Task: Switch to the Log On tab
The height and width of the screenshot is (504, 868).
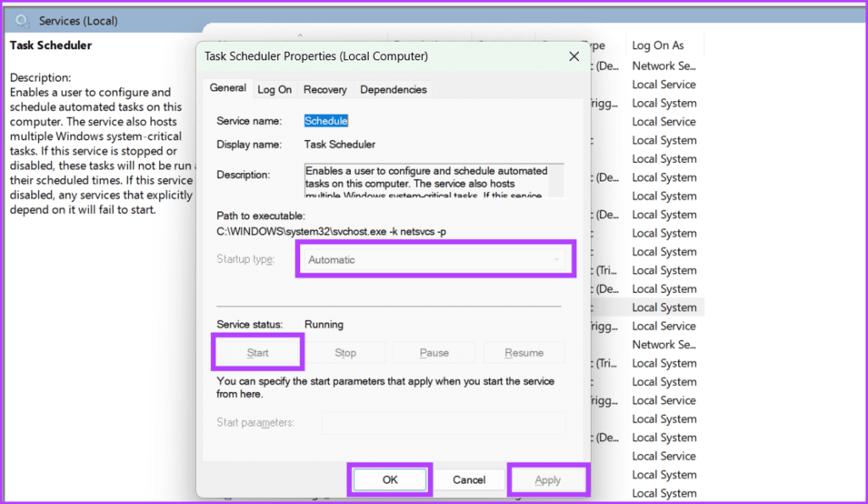Action: [275, 88]
